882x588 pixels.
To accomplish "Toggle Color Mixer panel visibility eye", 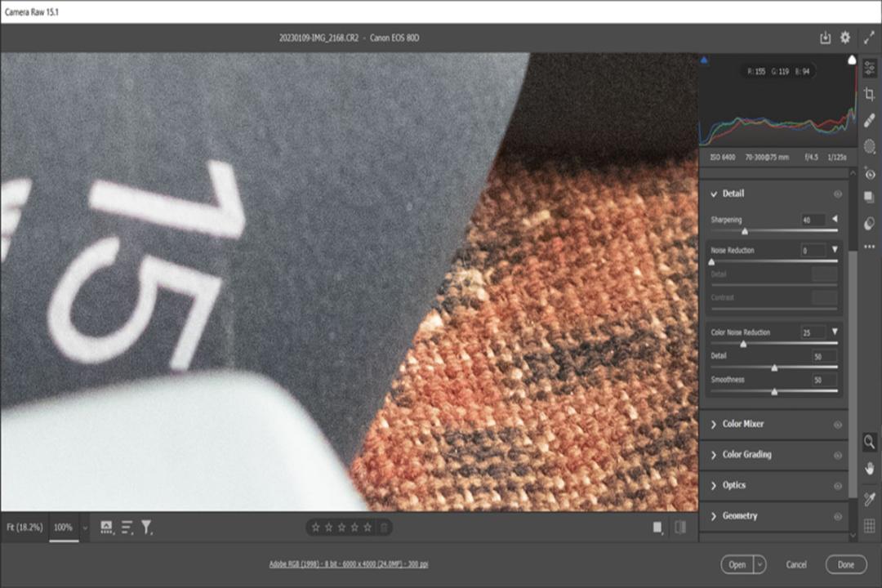I will click(x=838, y=425).
